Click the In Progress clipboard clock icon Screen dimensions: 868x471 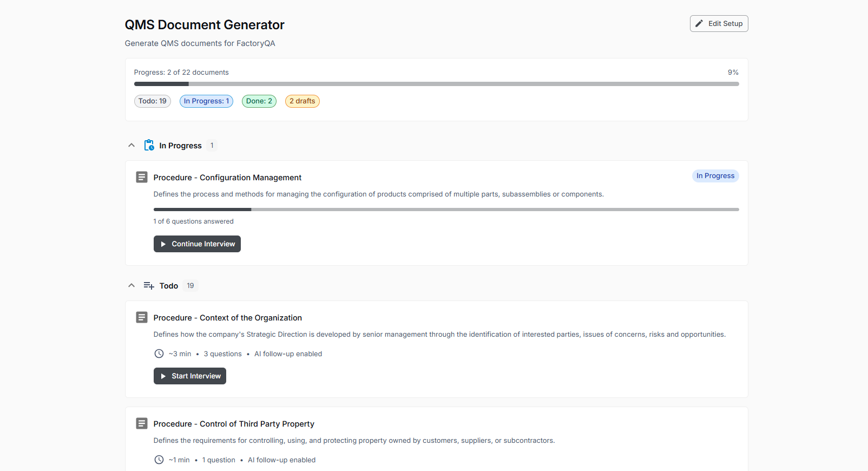click(x=149, y=145)
